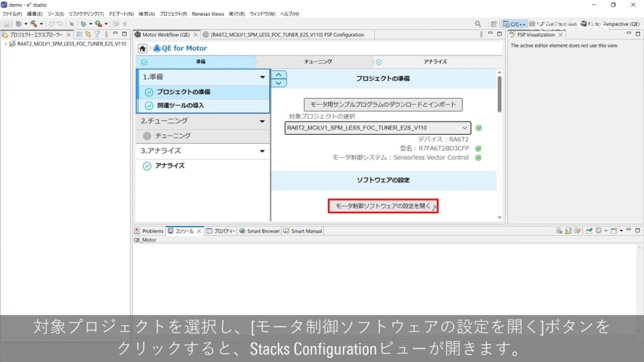644x362 pixels.
Task: Click the Open Perspective icon
Action: pyautogui.click(x=493, y=23)
